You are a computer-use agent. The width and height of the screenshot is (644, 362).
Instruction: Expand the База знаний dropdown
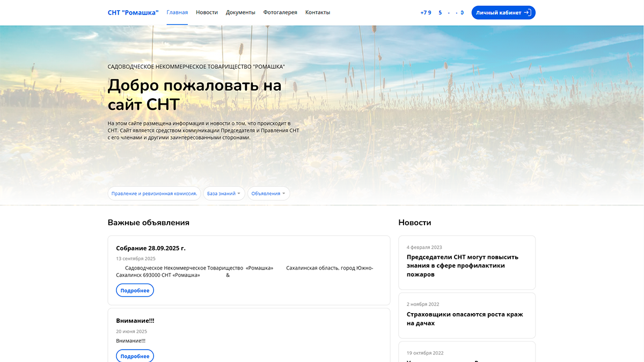224,193
